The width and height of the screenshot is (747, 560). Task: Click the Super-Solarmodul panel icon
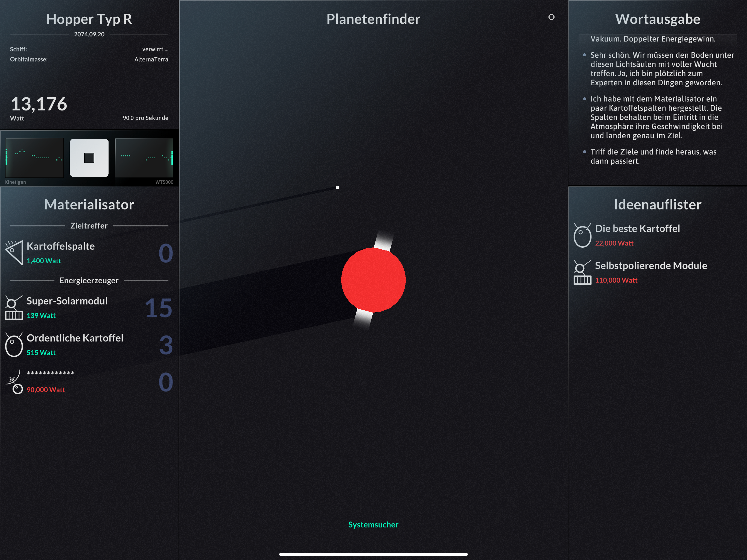14,307
